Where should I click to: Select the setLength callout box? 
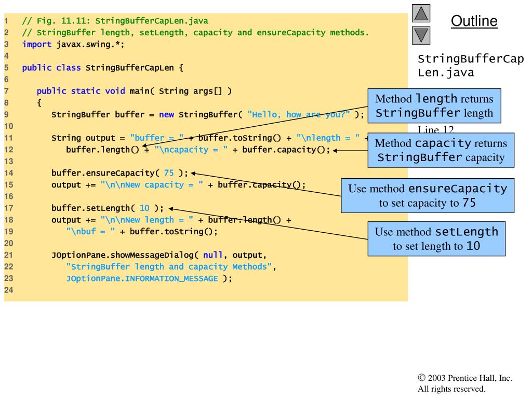(x=436, y=239)
